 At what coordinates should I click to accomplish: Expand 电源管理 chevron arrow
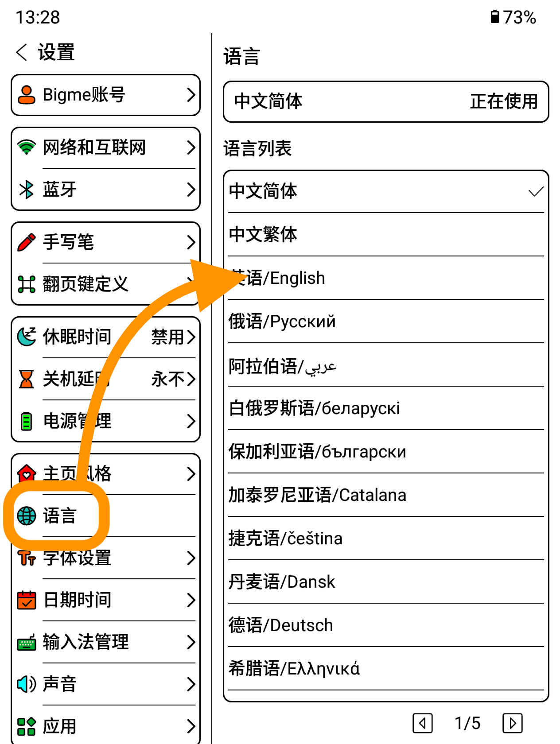pyautogui.click(x=191, y=421)
